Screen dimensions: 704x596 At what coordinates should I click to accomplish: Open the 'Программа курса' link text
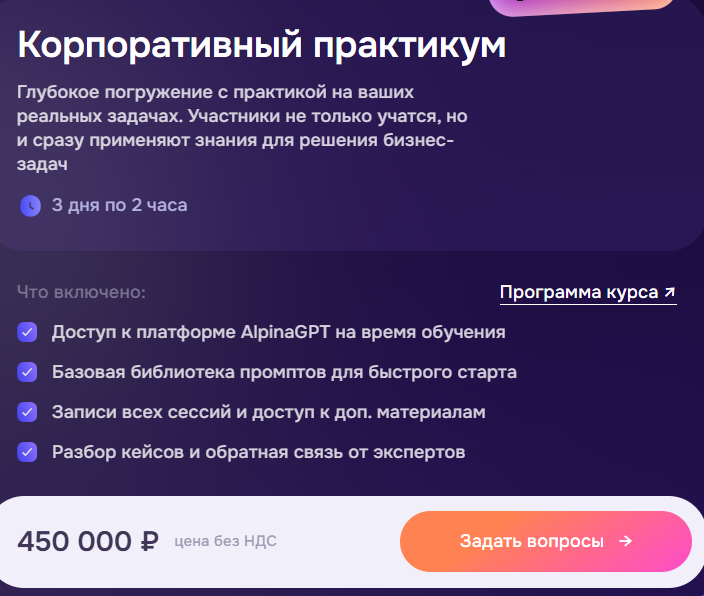[578, 293]
